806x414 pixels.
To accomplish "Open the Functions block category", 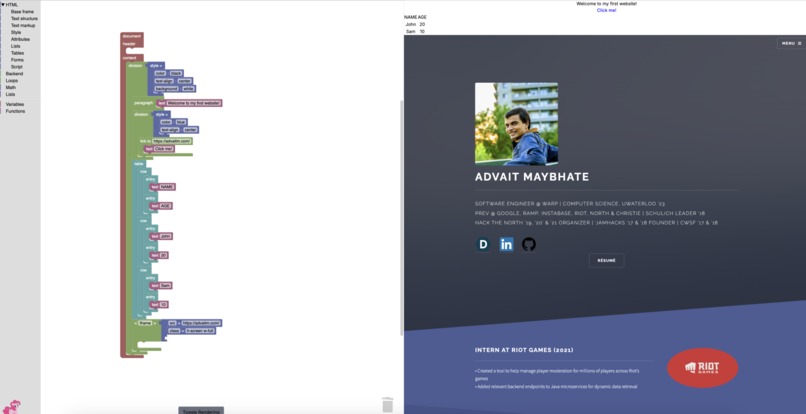I will tap(15, 111).
